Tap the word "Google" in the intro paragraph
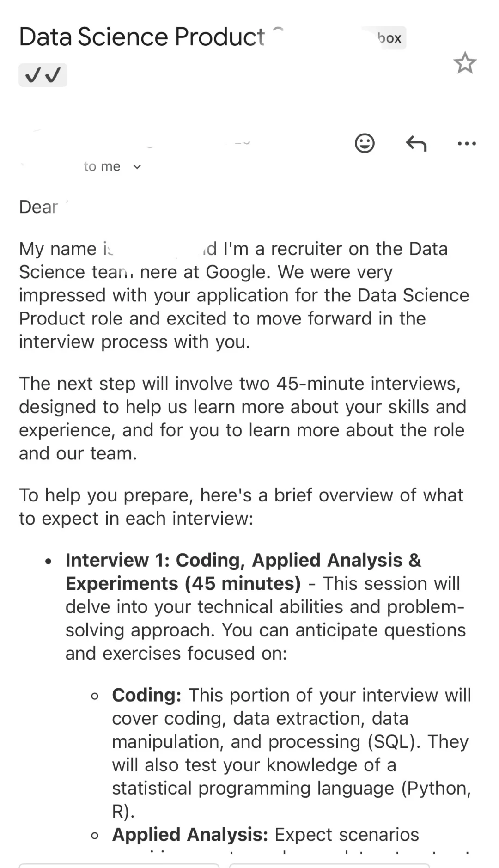 (236, 272)
